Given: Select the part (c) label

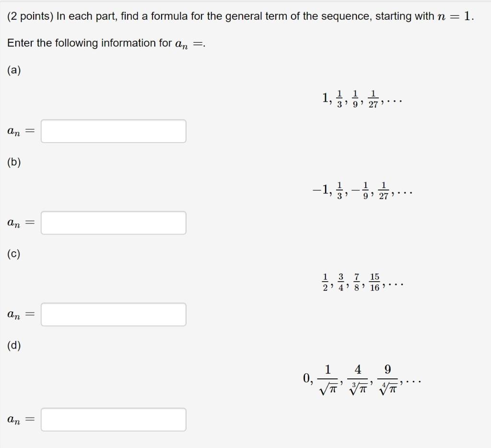Looking at the screenshot, I should [x=14, y=254].
